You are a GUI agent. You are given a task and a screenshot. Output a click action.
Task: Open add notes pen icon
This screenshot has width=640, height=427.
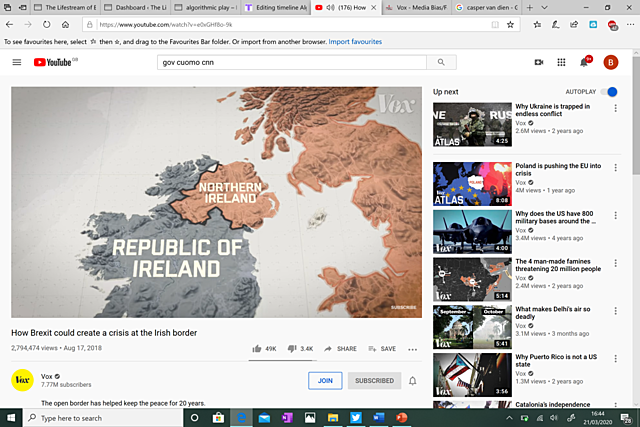pos(556,24)
